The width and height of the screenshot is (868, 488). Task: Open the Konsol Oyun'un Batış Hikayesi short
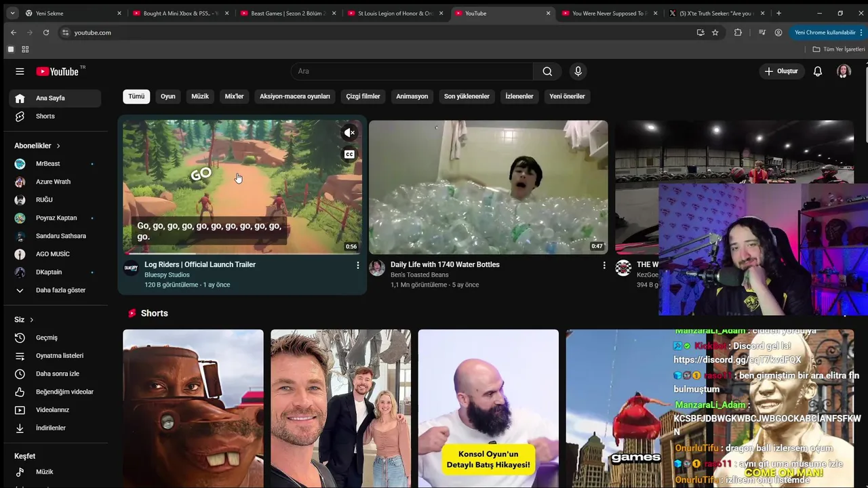click(488, 409)
